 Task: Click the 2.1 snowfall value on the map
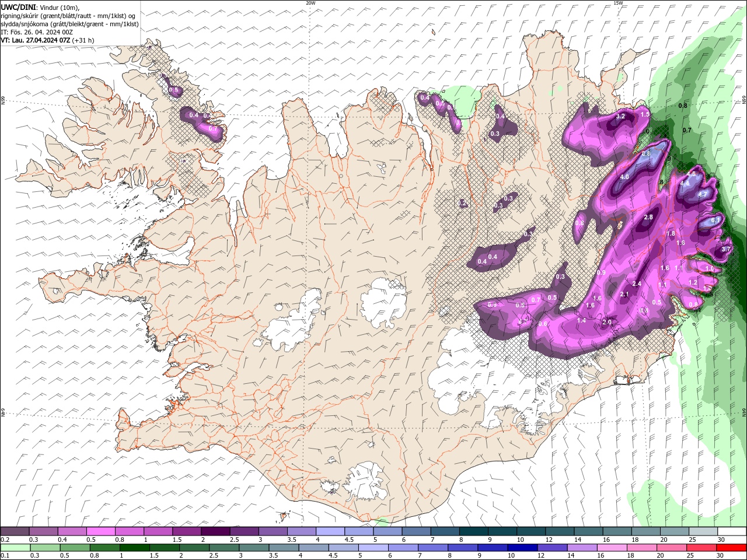(x=624, y=295)
